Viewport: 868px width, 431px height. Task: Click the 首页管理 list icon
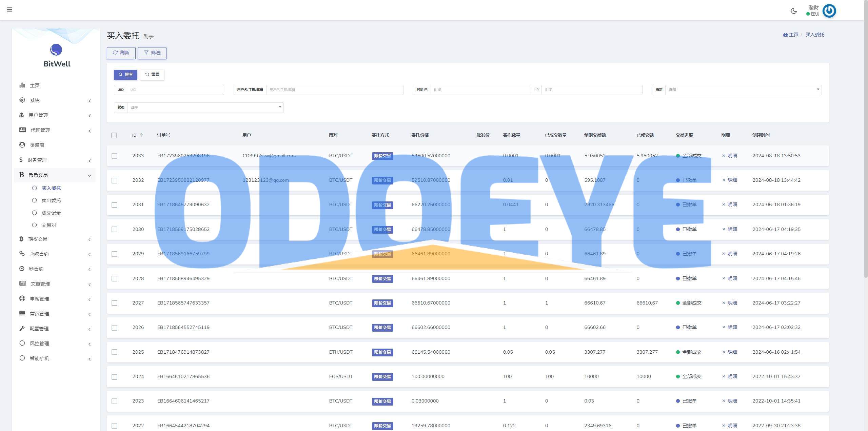click(22, 313)
